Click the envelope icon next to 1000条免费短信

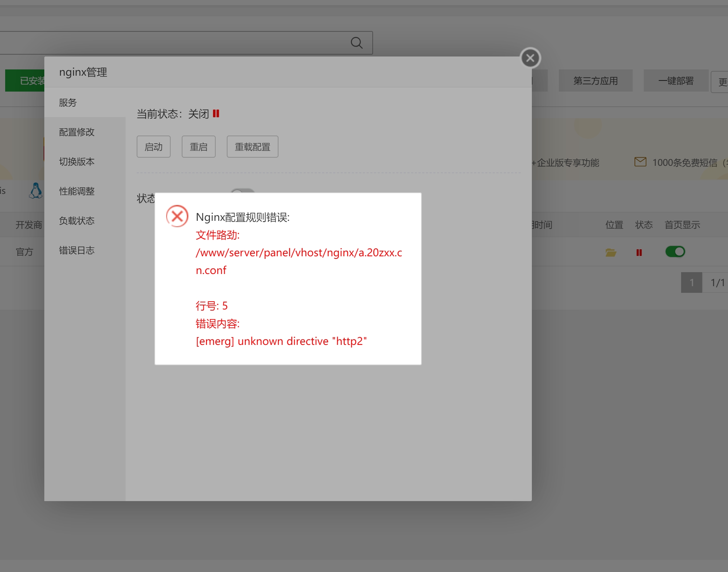pos(640,162)
